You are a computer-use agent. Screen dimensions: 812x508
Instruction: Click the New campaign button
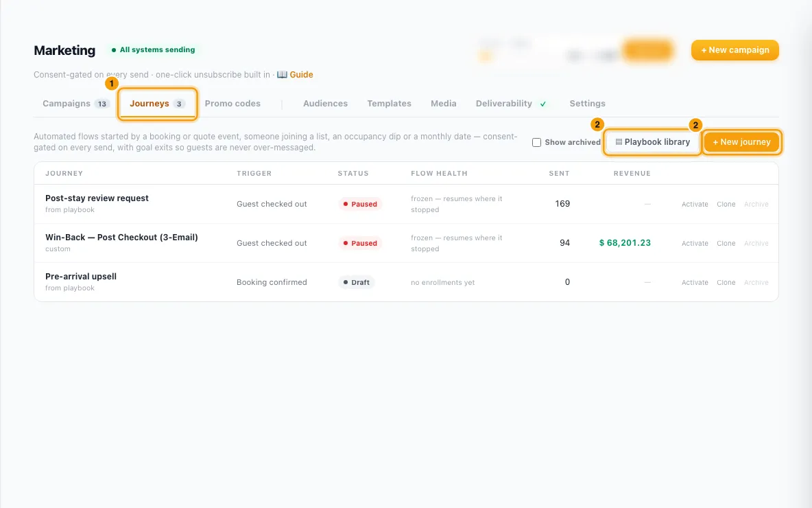[735, 50]
